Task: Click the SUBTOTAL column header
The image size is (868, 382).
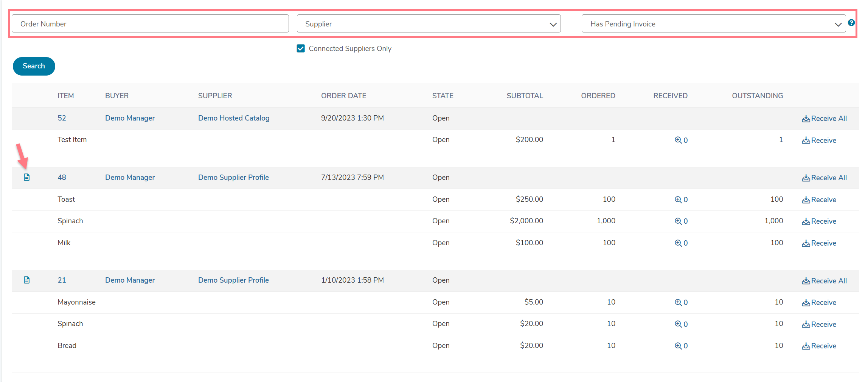Action: [525, 96]
